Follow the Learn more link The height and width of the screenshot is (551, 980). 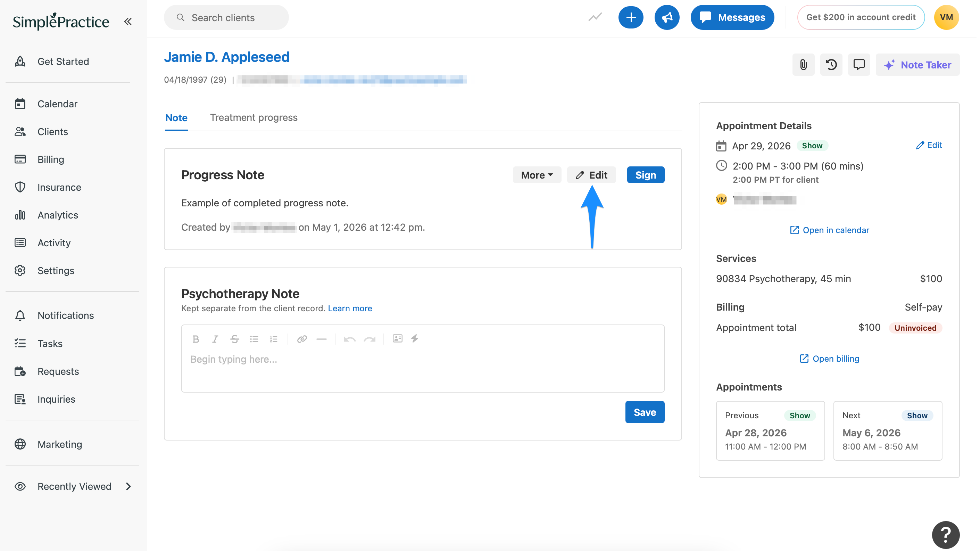coord(350,308)
